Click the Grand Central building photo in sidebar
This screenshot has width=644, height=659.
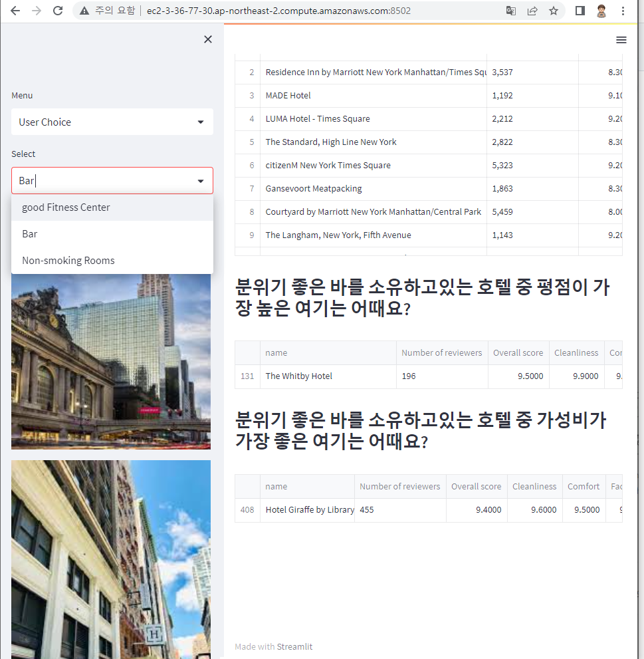(110, 361)
